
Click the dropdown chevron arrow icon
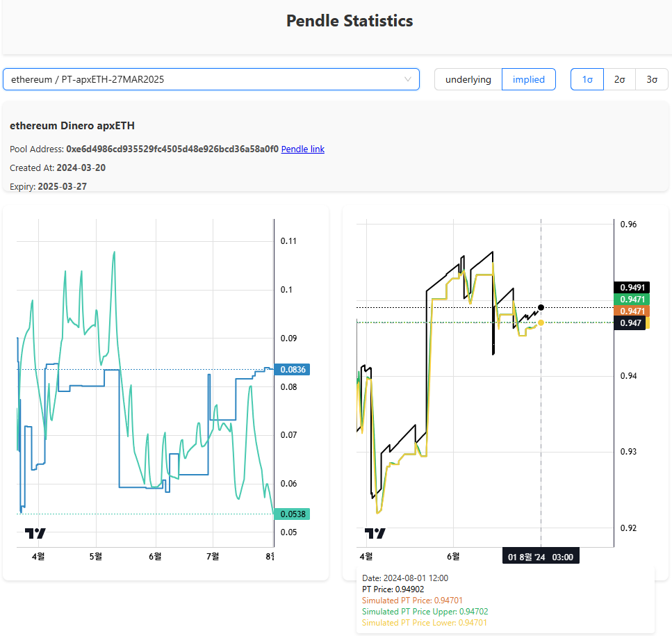pos(407,79)
